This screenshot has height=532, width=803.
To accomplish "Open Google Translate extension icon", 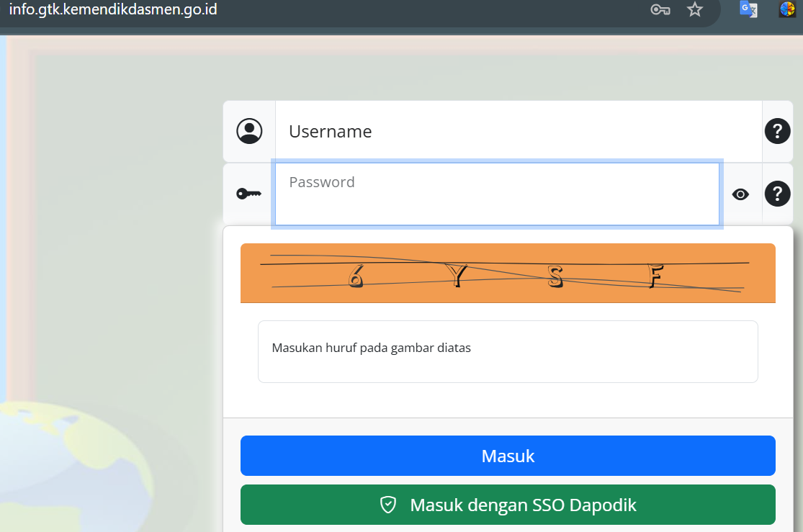I will pyautogui.click(x=749, y=9).
